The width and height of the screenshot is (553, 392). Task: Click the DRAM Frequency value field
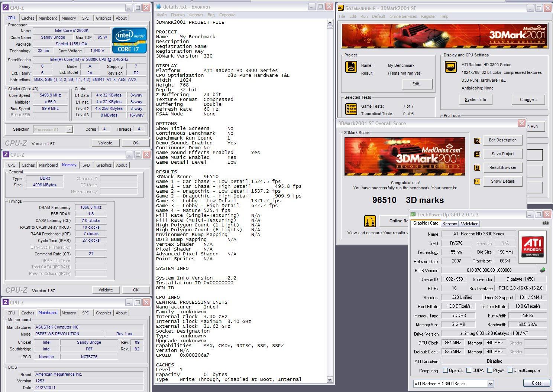91,208
